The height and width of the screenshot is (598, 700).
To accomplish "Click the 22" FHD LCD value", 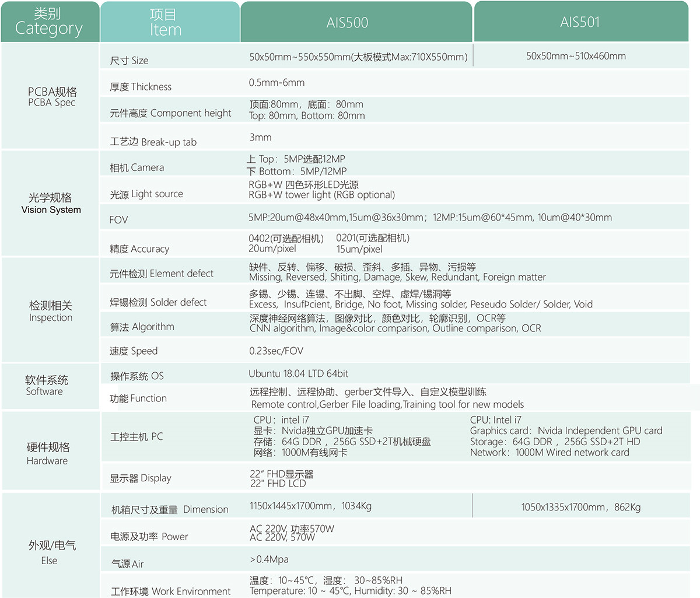I will tap(278, 484).
